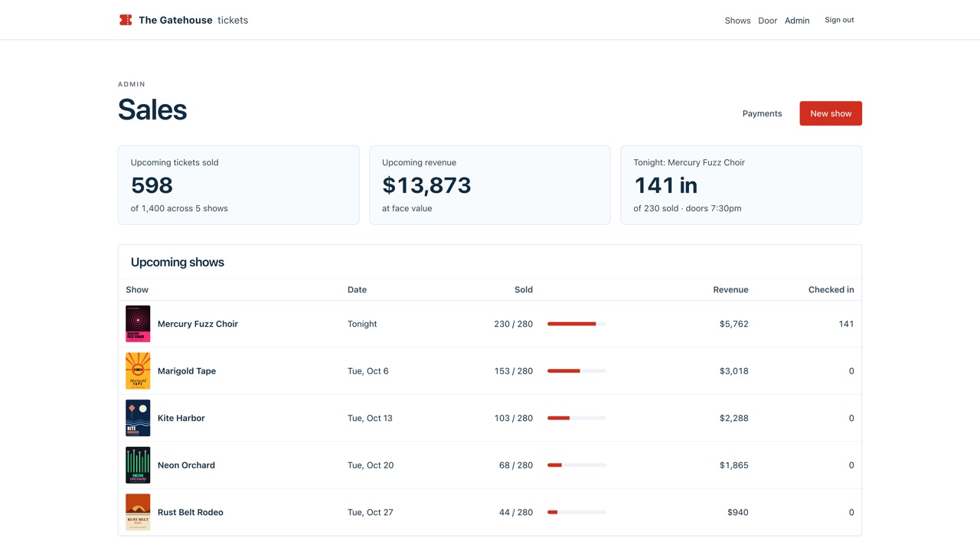Sign out of the account

(839, 20)
